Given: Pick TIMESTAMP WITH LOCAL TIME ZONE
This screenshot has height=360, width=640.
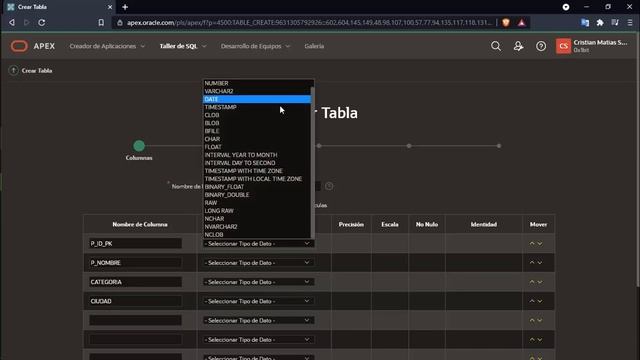Looking at the screenshot, I should tap(257, 179).
